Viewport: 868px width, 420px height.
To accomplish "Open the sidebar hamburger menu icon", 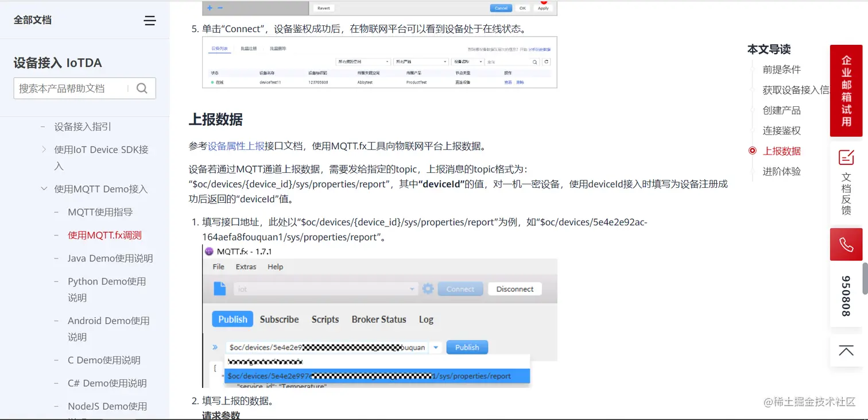I will 149,20.
